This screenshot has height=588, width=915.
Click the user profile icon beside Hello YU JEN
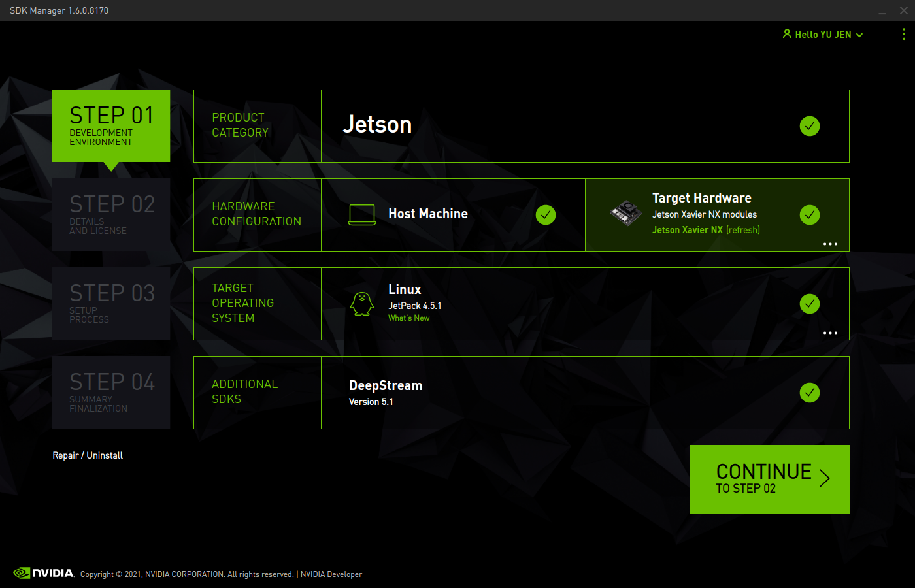click(x=787, y=34)
